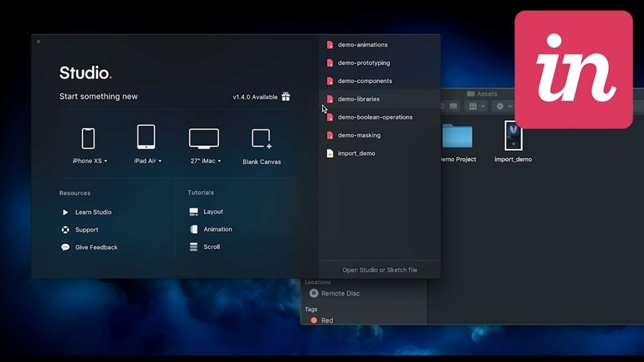Viewport: 644px width, 362px height.
Task: Click the Animation tutorial icon
Action: 194,229
